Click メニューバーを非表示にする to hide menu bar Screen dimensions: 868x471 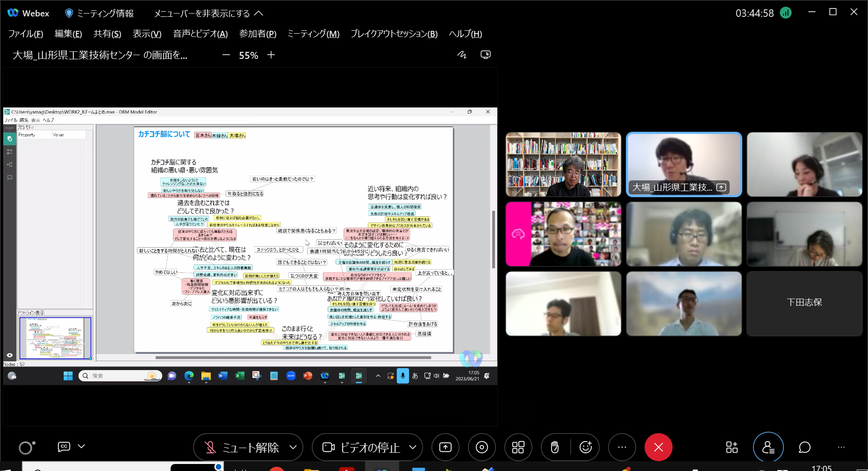[208, 13]
